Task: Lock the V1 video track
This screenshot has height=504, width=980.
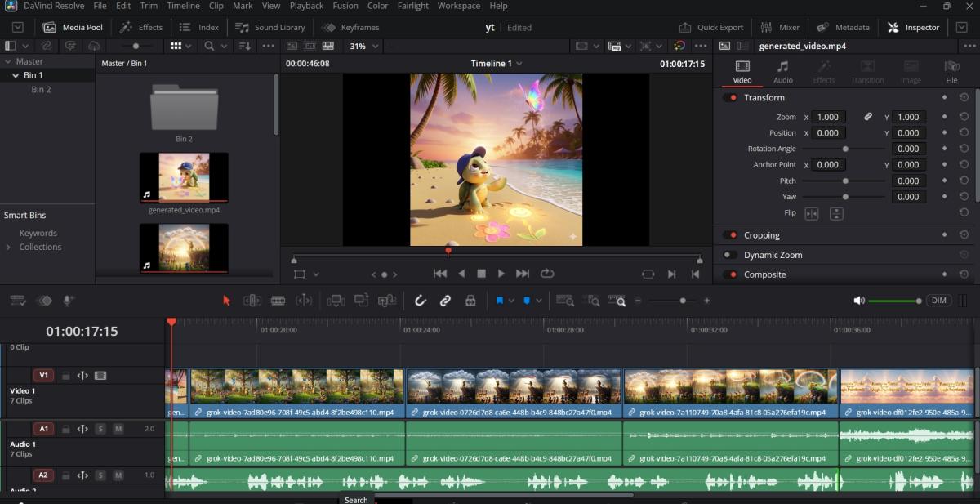Action: tap(65, 376)
